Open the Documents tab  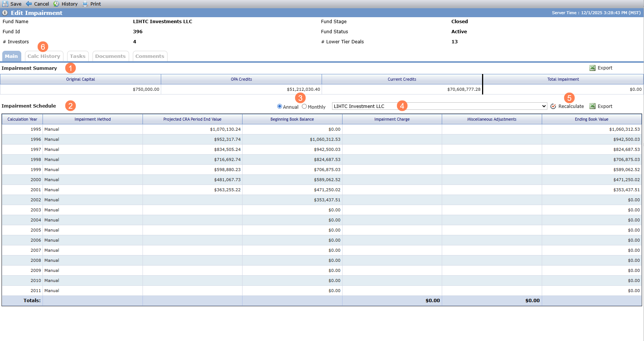110,56
